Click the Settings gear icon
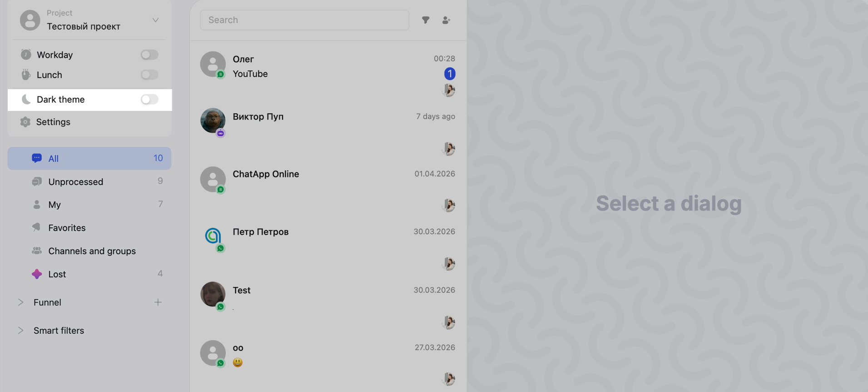868x392 pixels. 25,122
